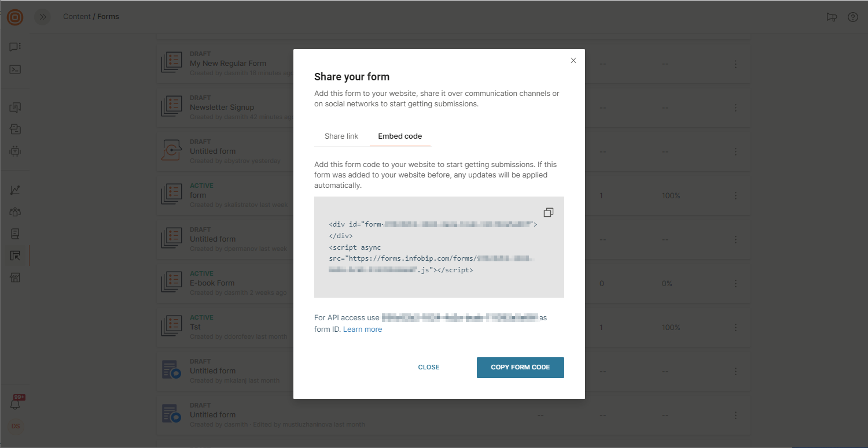Open the chat bubble icon in sidebar
Viewport: 868px width, 448px height.
point(15,47)
